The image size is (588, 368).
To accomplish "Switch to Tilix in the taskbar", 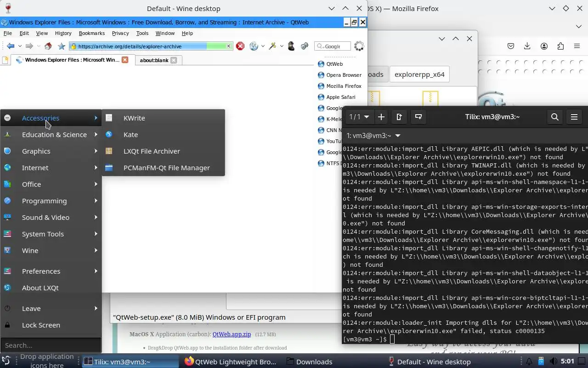I will point(130,362).
